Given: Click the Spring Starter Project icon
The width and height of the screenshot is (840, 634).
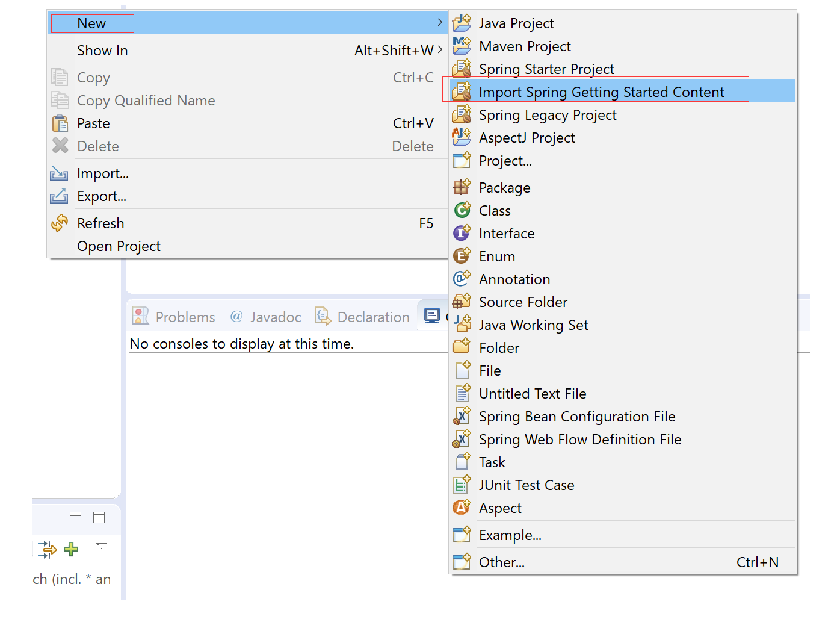Looking at the screenshot, I should [x=462, y=69].
